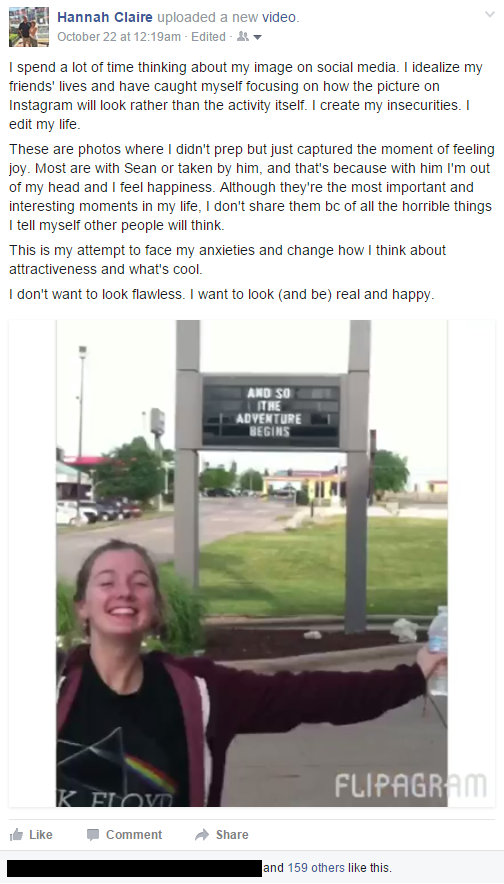504x884 pixels.
Task: Open Hannah Claire's profile picture
Action: (29, 26)
